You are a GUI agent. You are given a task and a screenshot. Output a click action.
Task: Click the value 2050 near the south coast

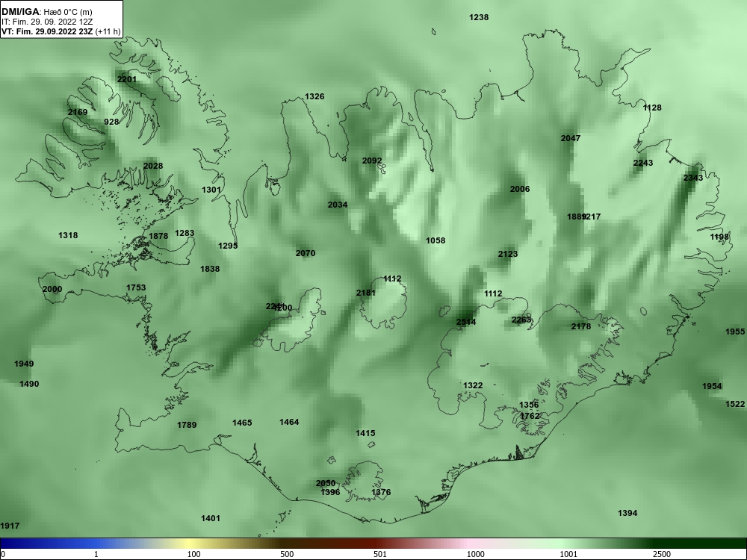(x=326, y=483)
